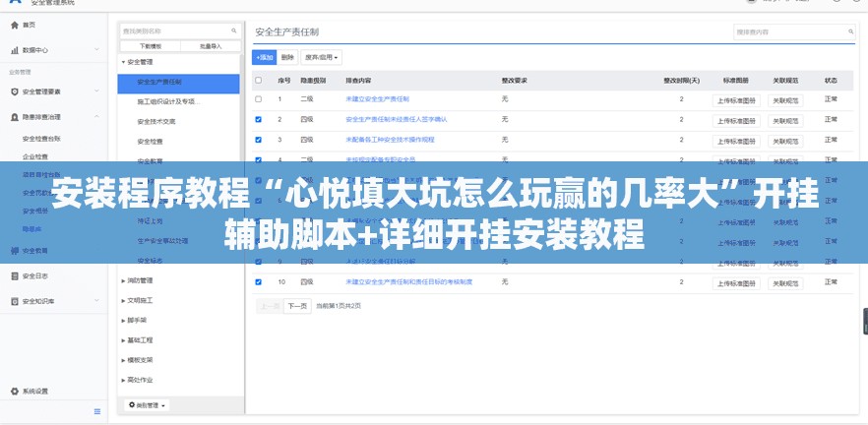Viewport: 868px width, 425px height.
Task: Click the 正常 status in row 1
Action: click(831, 99)
